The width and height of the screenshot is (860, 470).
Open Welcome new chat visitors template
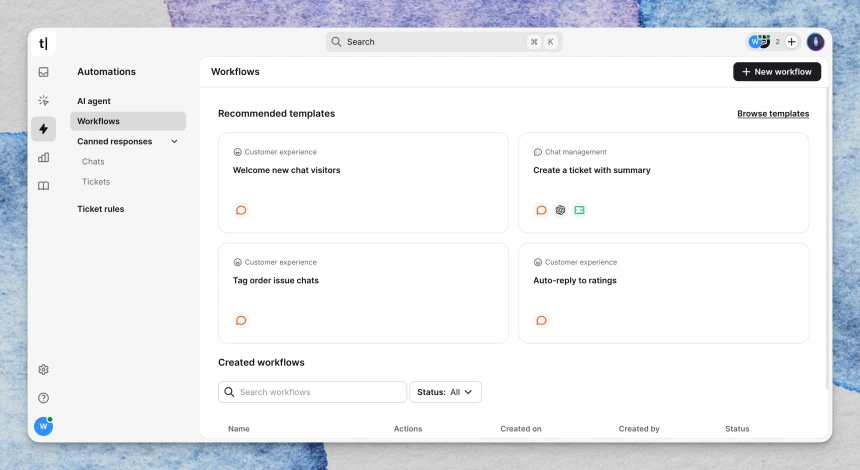363,183
